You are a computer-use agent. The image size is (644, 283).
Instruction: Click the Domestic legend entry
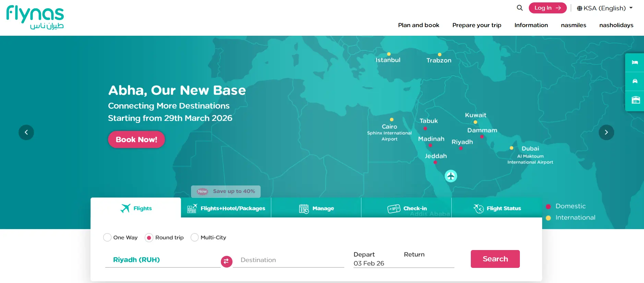click(566, 206)
